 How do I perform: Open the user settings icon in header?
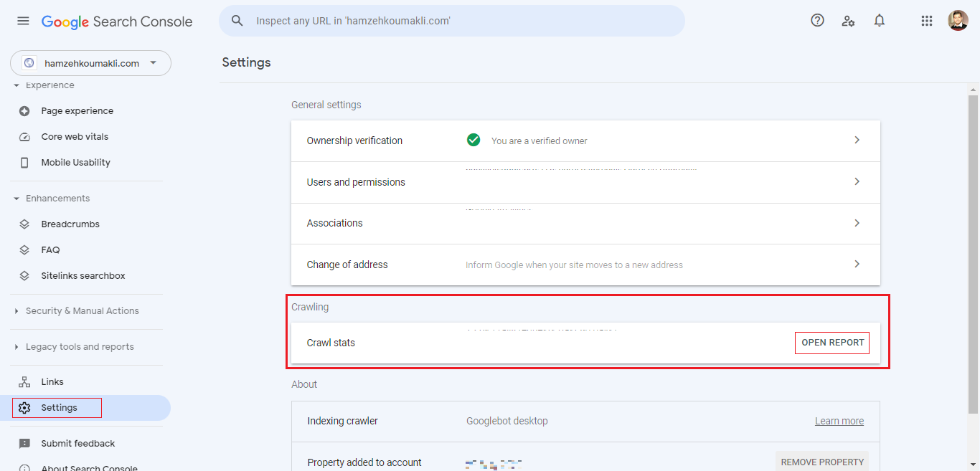(848, 21)
